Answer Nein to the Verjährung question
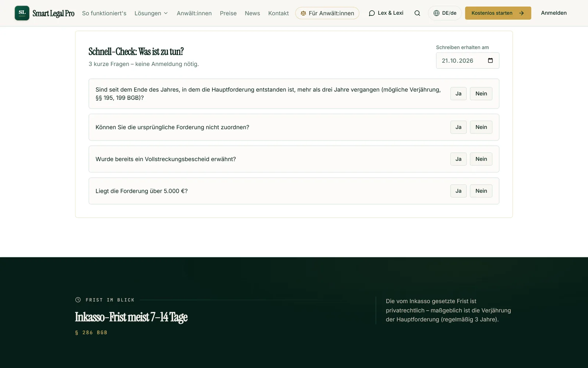Screen dimensions: 588x368 pyautogui.click(x=481, y=93)
